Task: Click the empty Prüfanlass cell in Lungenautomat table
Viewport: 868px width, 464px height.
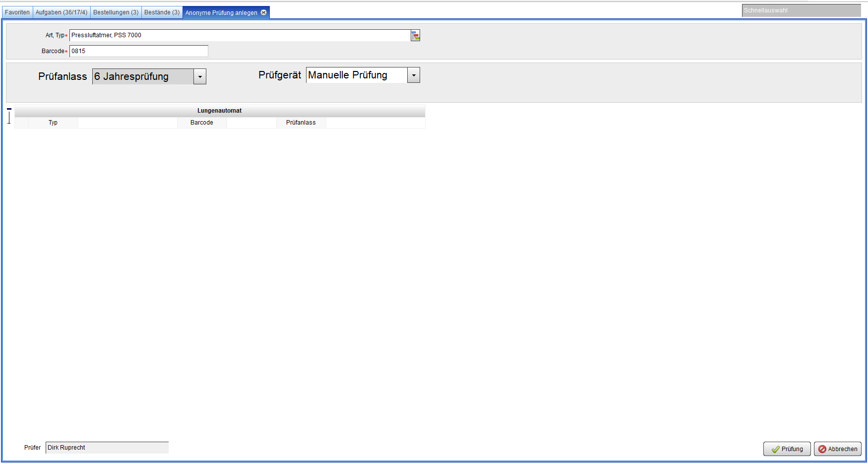Action: point(375,123)
